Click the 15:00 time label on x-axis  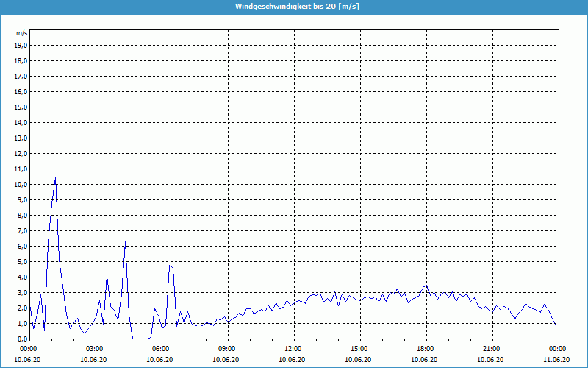tap(359, 349)
